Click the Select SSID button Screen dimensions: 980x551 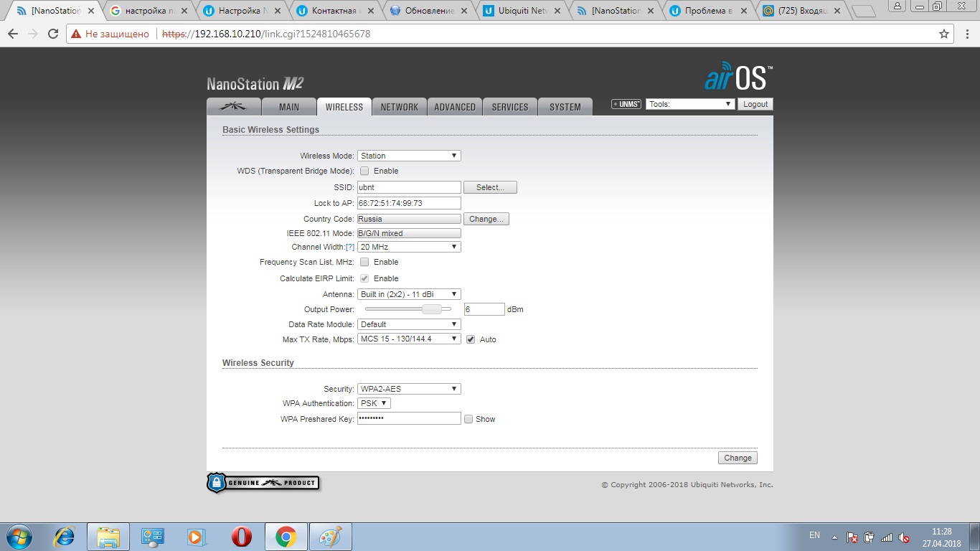(x=490, y=187)
